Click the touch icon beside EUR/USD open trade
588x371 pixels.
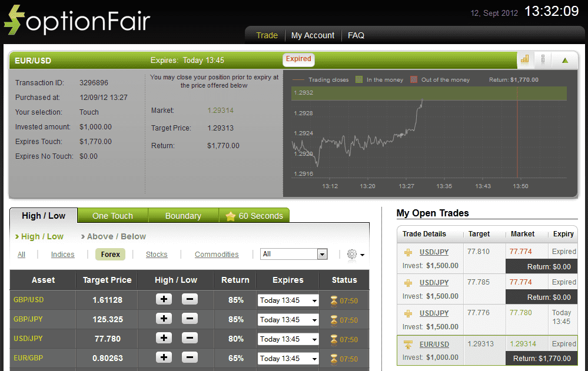coord(407,343)
